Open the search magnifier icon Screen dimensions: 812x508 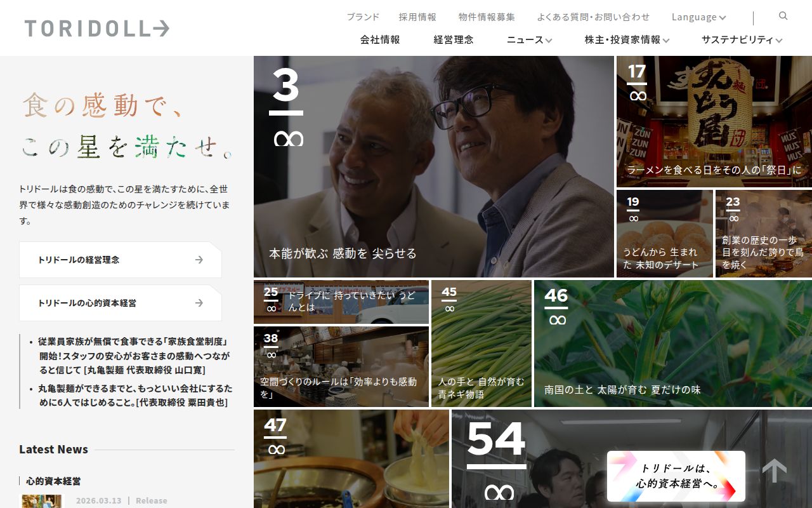click(783, 16)
